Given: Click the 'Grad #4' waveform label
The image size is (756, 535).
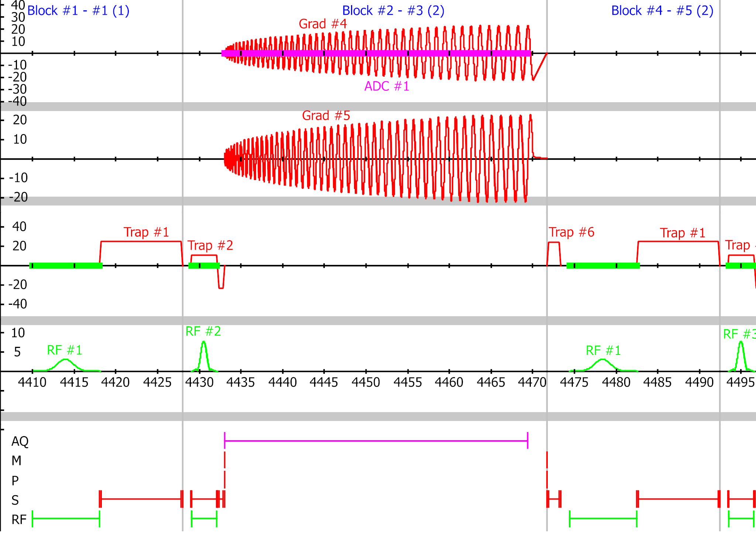Looking at the screenshot, I should click(x=323, y=24).
